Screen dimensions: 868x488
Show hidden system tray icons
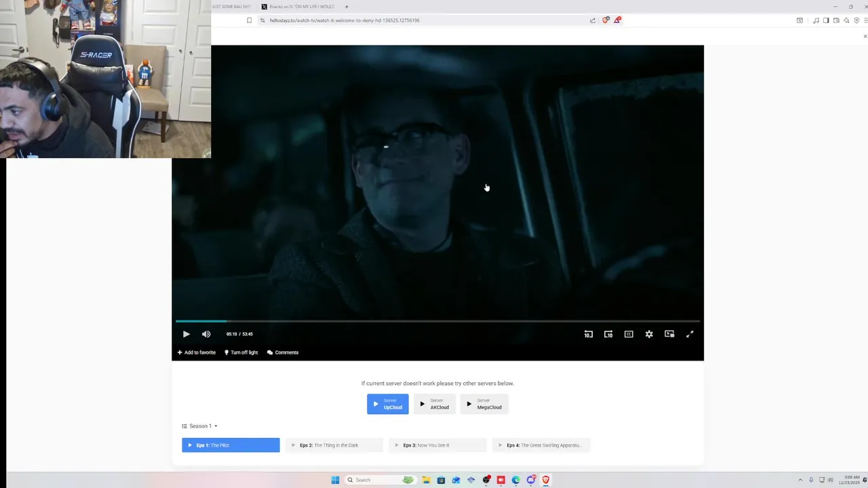click(800, 480)
